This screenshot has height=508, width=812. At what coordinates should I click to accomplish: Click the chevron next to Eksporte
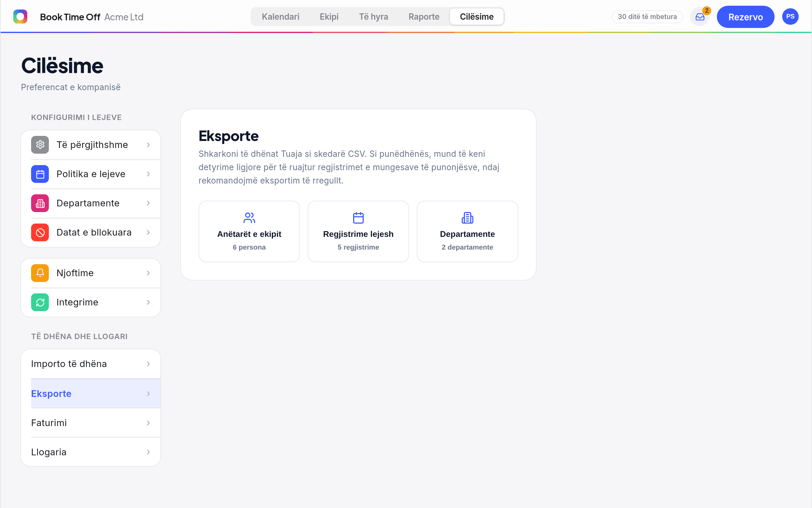(148, 394)
